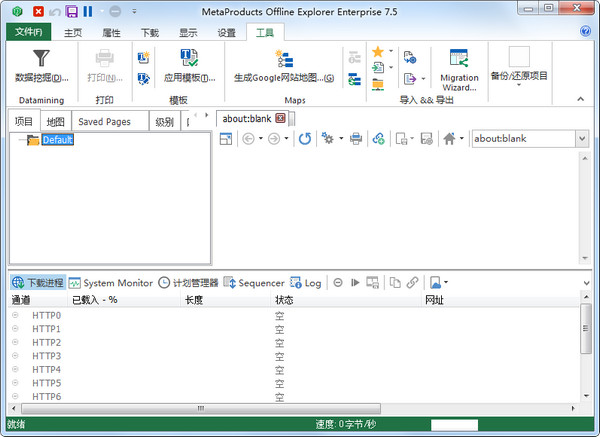Open the 显示 ribbon tab

[x=188, y=33]
